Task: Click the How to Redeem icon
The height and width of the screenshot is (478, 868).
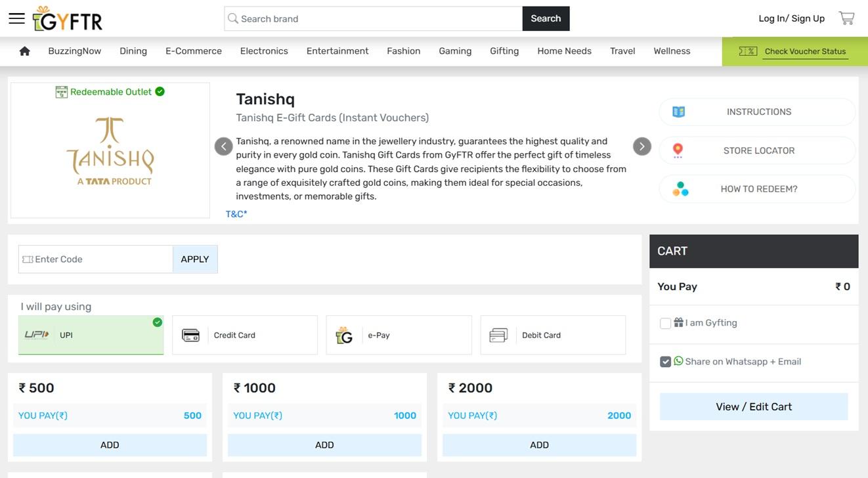Action: click(680, 189)
